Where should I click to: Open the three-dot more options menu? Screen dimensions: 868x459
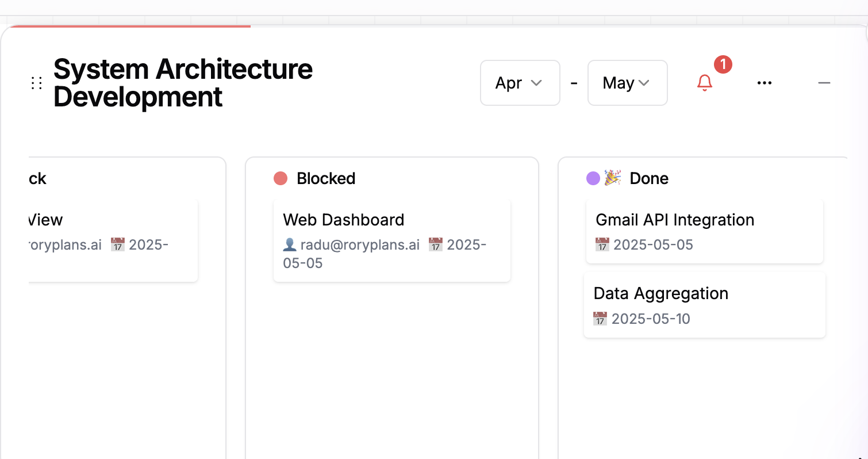[764, 83]
